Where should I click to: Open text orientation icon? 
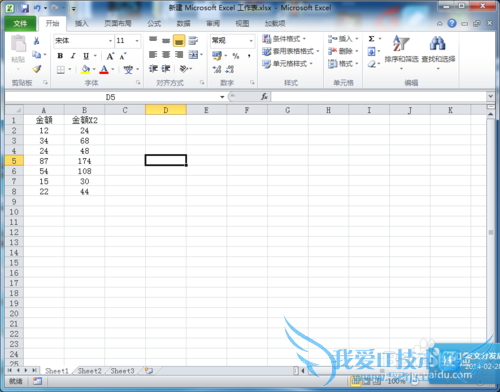pyautogui.click(x=184, y=69)
